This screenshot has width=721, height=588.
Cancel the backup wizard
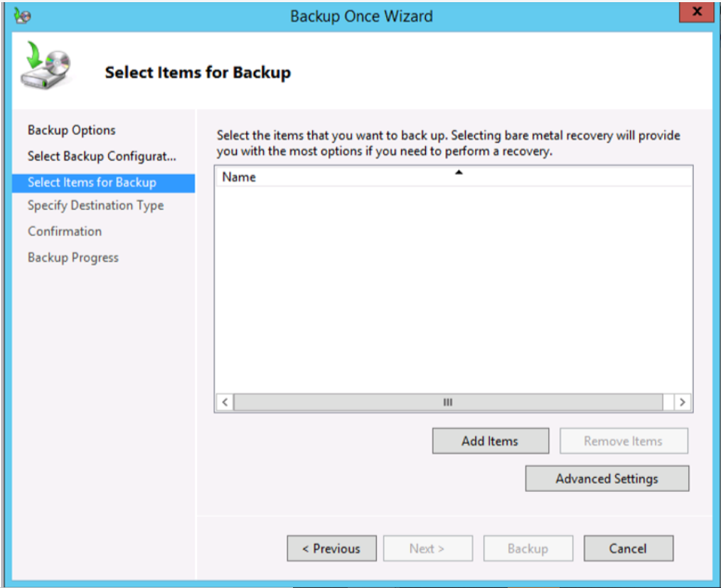628,548
